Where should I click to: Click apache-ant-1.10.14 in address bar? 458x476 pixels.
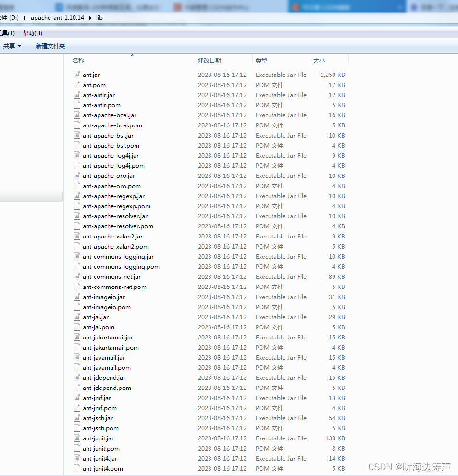pos(57,18)
